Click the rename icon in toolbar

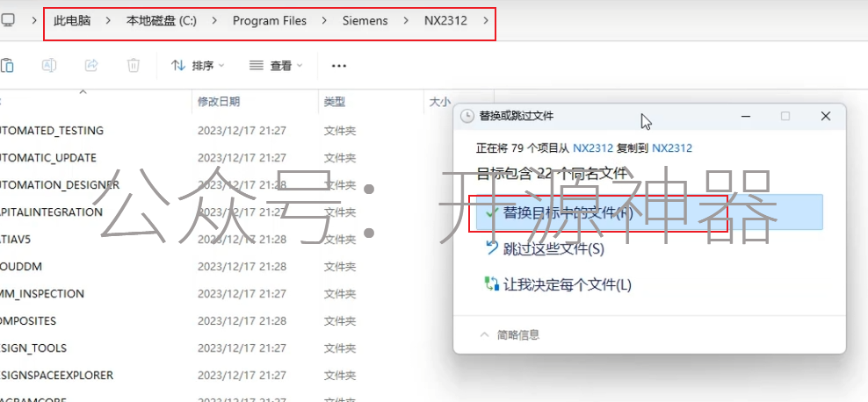coord(49,65)
